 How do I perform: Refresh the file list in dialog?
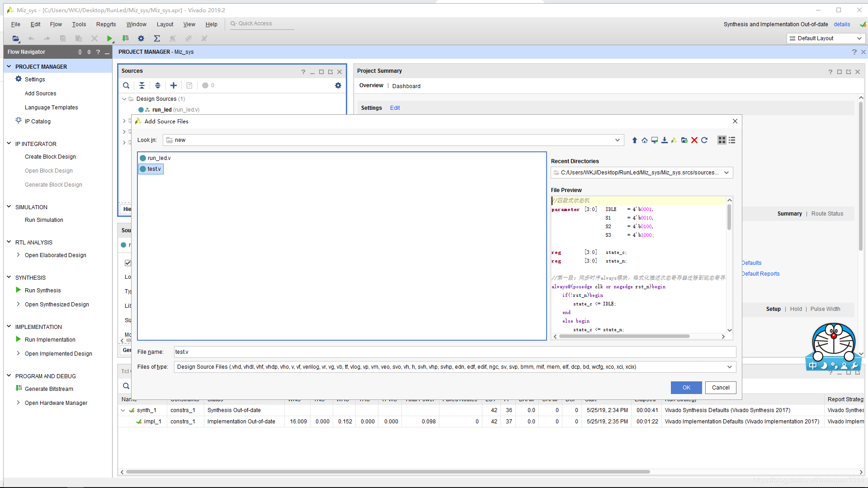tap(704, 140)
